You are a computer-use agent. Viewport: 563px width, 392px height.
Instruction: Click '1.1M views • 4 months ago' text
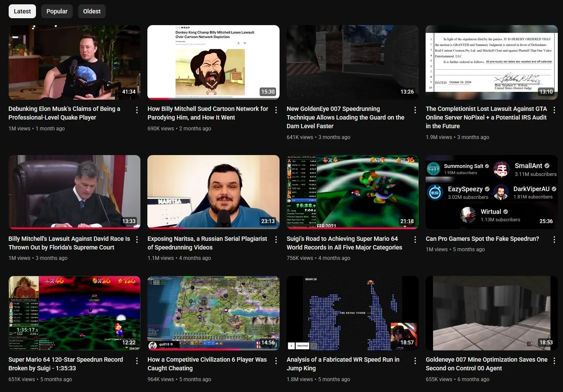pos(179,258)
